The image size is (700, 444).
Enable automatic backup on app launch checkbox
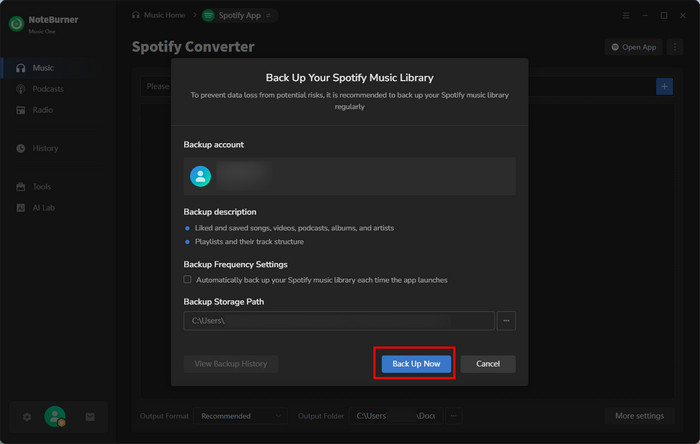187,279
